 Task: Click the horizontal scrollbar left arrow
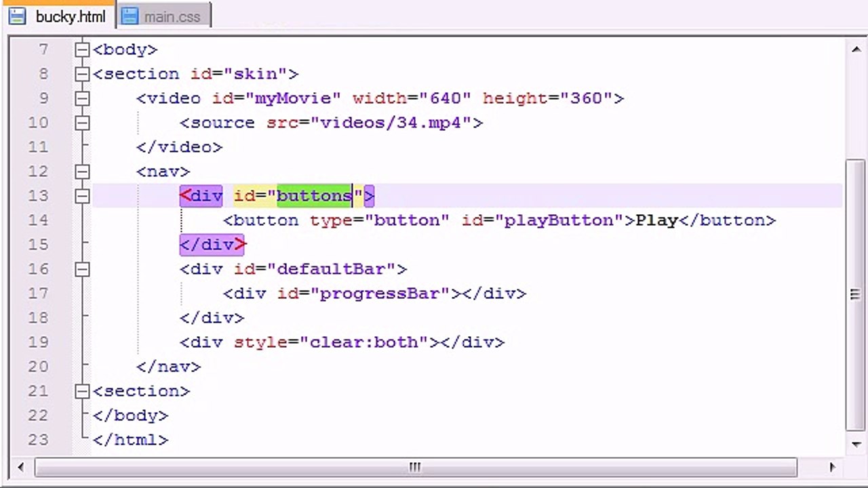pos(22,467)
